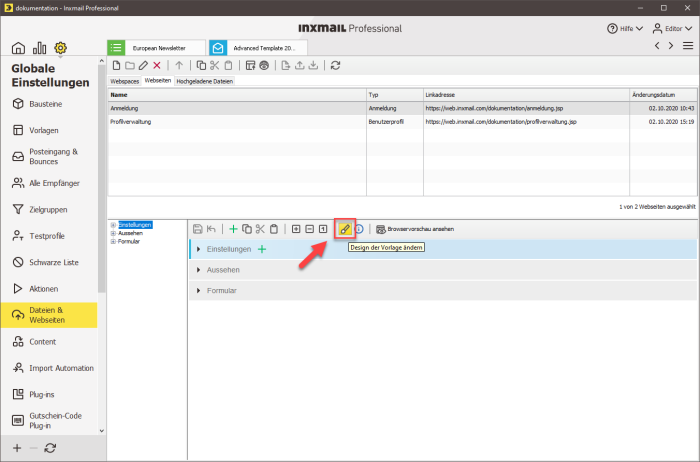Open Bausteine in the sidebar
The width and height of the screenshot is (700, 462).
click(x=49, y=104)
